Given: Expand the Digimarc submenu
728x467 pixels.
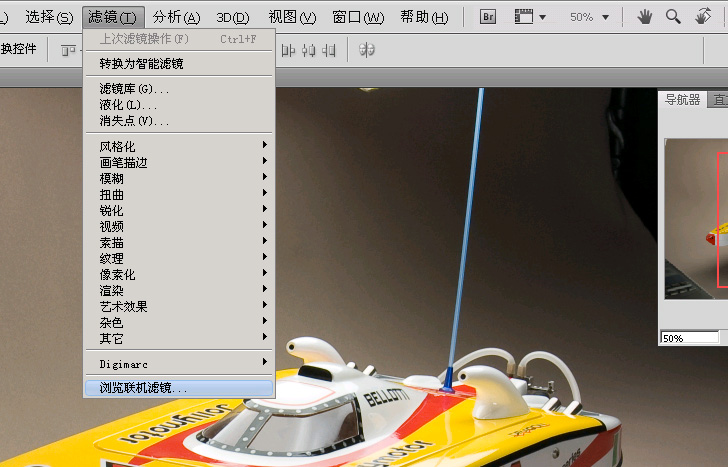Looking at the screenshot, I should click(178, 363).
